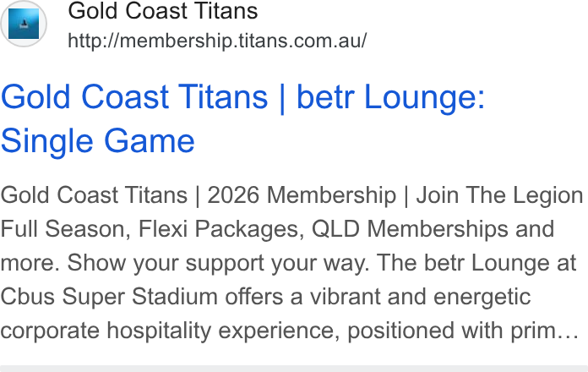This screenshot has width=588, height=372.
Task: Open the Gold Coast Titans site name
Action: coord(163,10)
